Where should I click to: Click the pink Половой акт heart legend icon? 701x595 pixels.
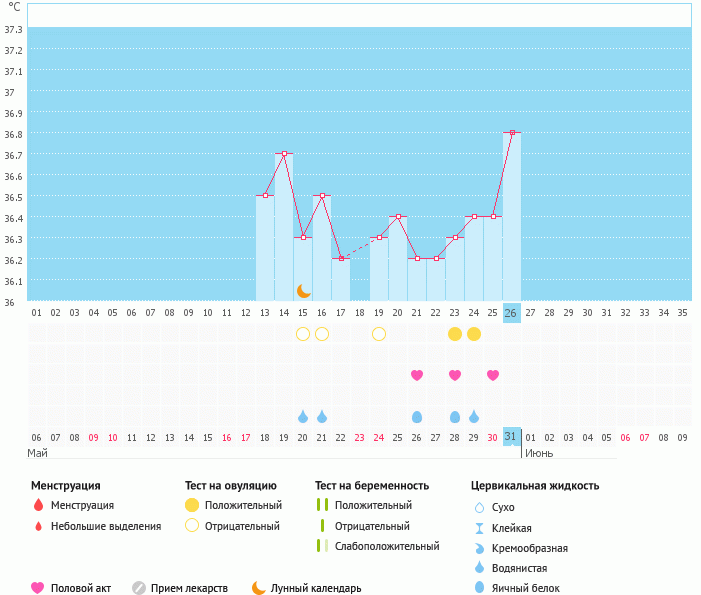tap(38, 588)
